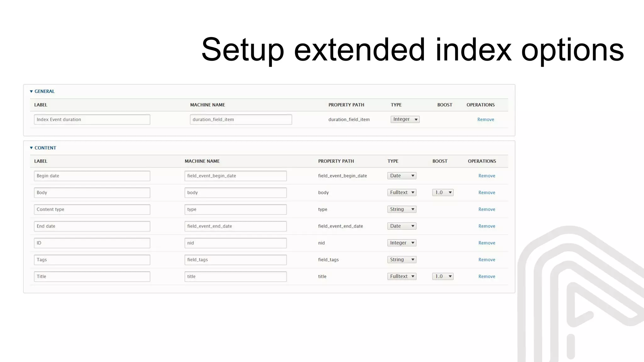Edit the body machine name field
This screenshot has width=644, height=362.
pyautogui.click(x=236, y=193)
